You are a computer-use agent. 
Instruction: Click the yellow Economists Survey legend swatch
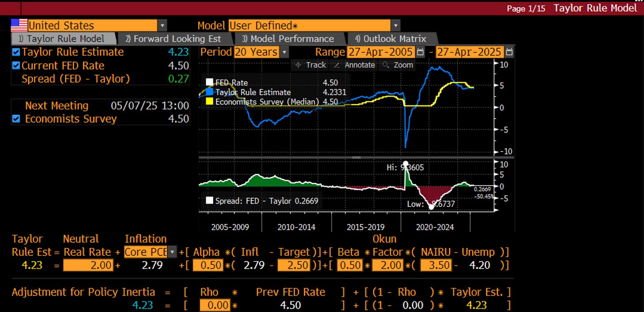tap(210, 102)
